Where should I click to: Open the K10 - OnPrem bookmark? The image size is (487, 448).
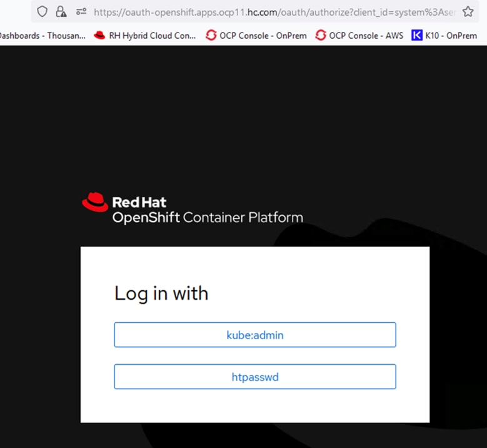[x=444, y=36]
